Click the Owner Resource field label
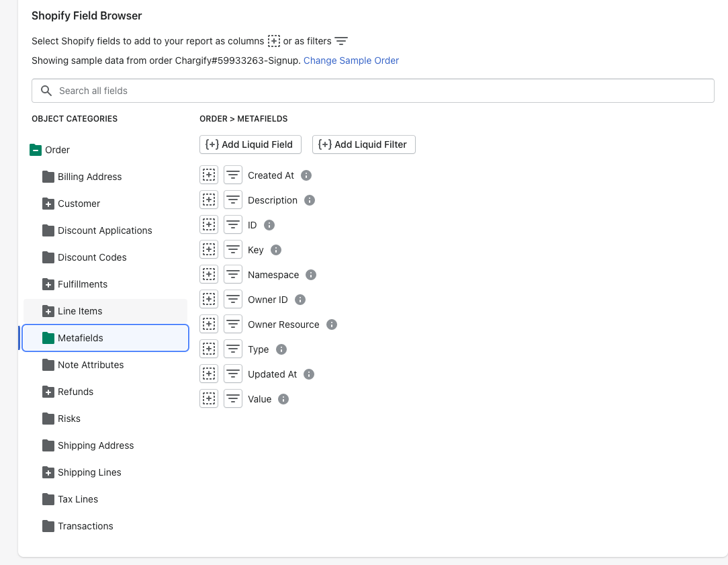Screen dimensions: 728x565 coord(283,324)
